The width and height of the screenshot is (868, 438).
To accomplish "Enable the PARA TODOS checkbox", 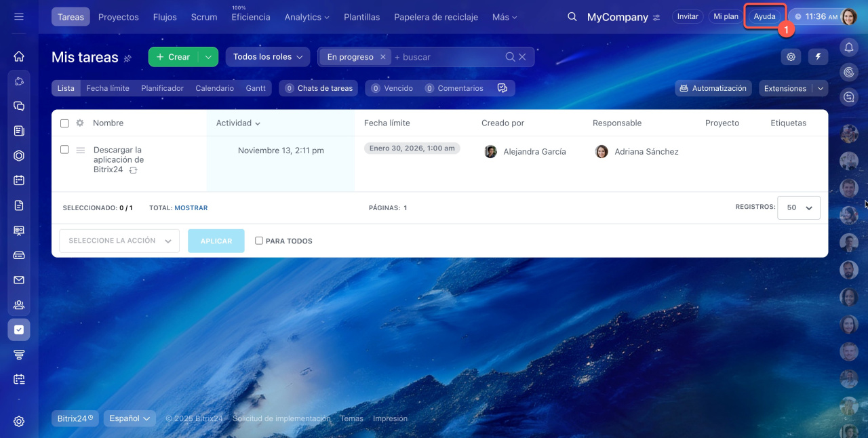I will point(259,241).
